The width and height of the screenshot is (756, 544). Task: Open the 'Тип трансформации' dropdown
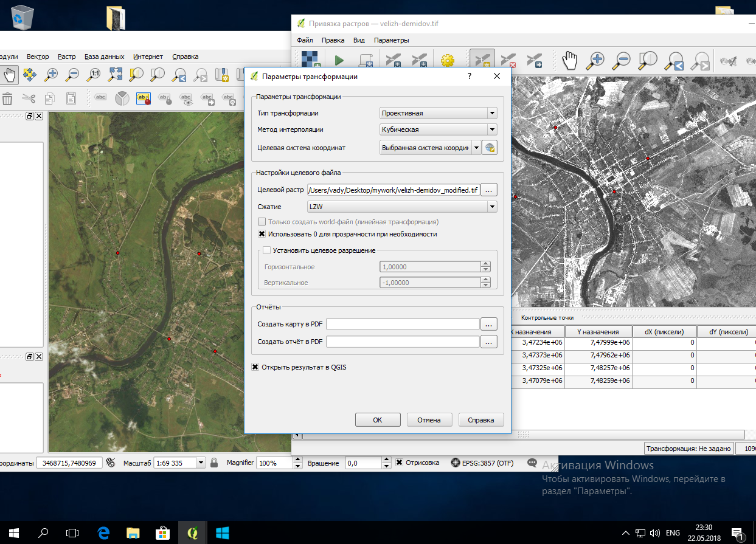438,113
